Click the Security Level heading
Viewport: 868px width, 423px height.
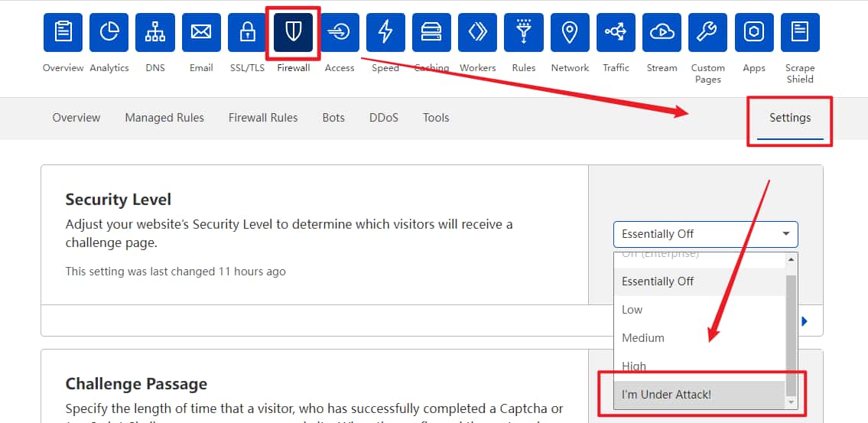(x=119, y=200)
